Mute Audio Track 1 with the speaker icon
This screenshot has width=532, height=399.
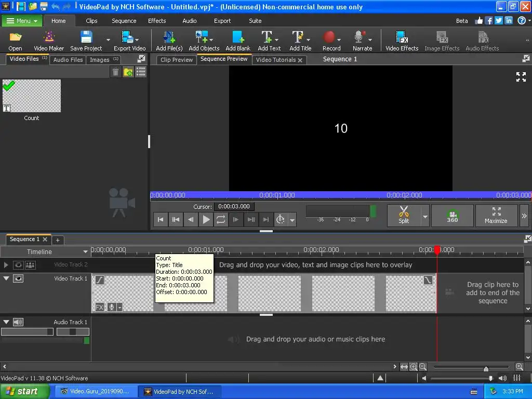pos(18,322)
